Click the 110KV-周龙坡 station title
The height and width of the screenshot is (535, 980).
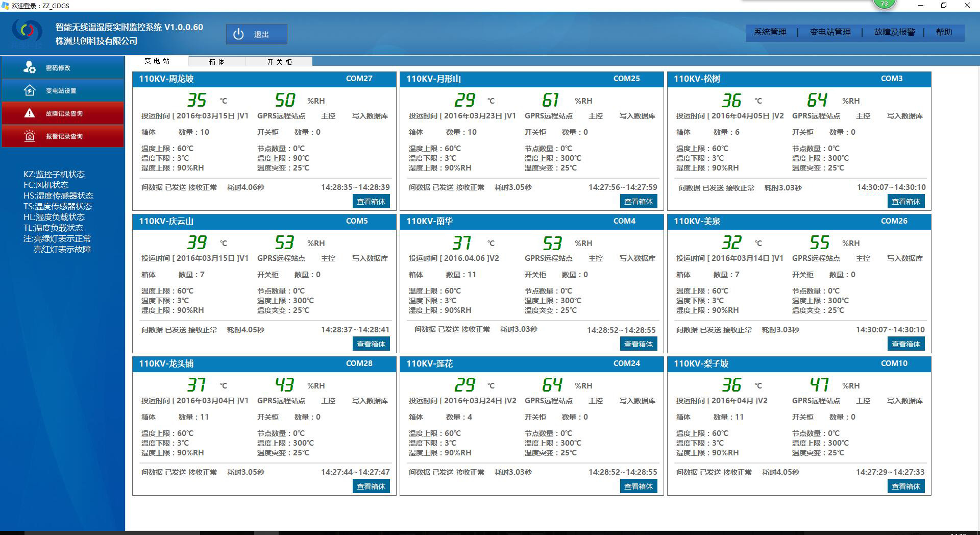tap(166, 79)
